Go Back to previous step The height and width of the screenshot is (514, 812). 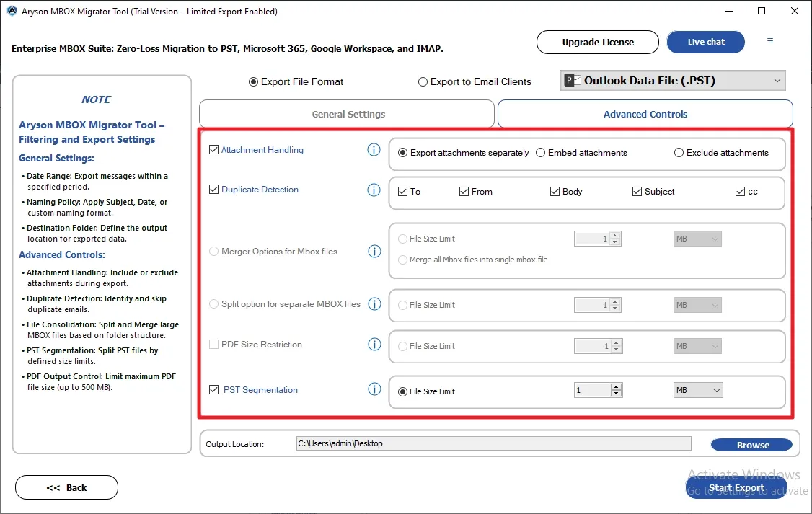pyautogui.click(x=67, y=487)
